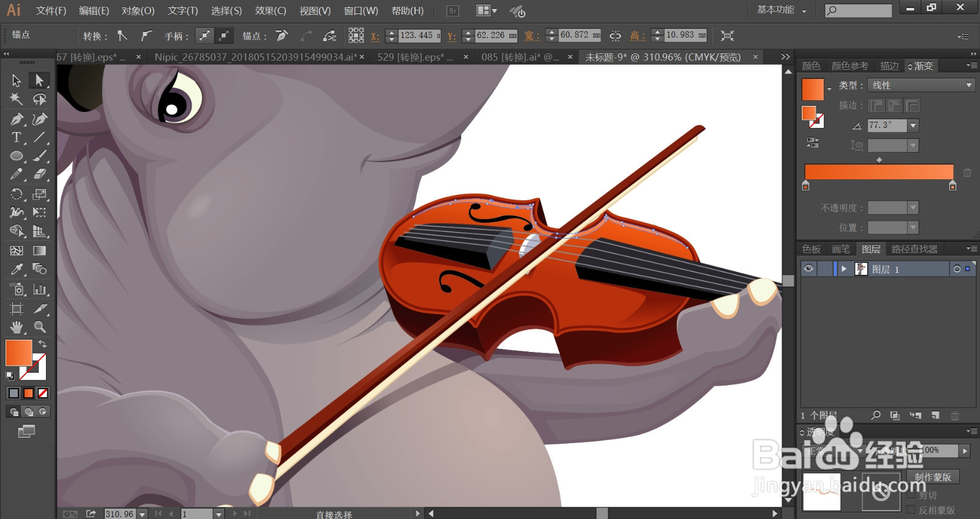Select the Hand tool

click(x=17, y=327)
